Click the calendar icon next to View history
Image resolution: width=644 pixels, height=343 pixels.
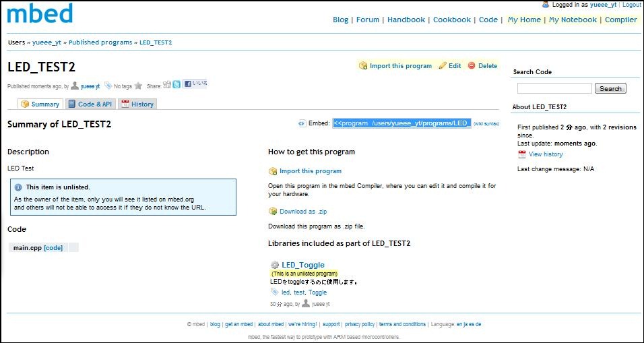[522, 154]
